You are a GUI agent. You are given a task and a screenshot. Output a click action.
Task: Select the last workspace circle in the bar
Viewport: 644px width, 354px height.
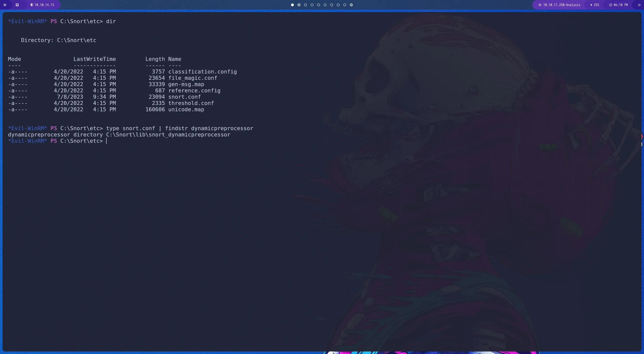click(351, 5)
